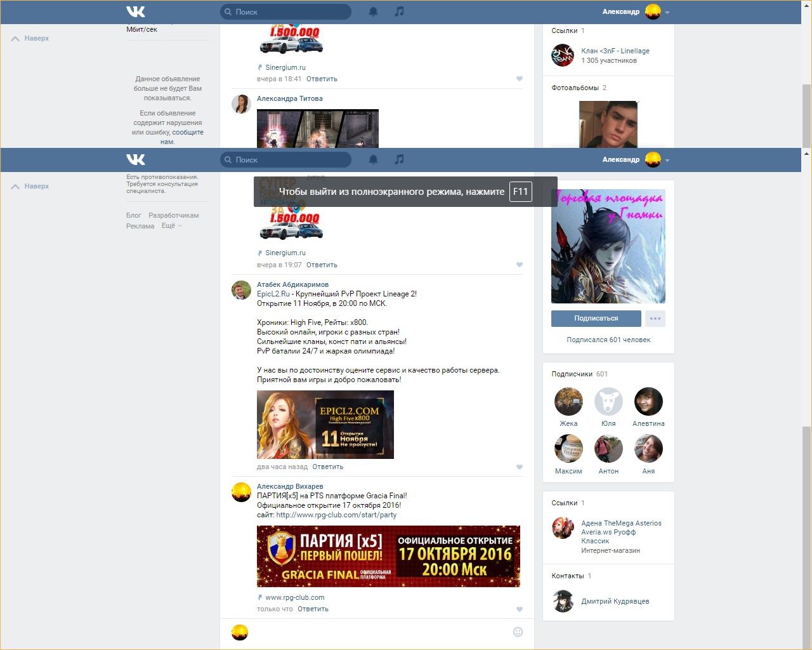Open the emoji smiley picker in comment box
The height and width of the screenshot is (650, 812).
(x=518, y=632)
